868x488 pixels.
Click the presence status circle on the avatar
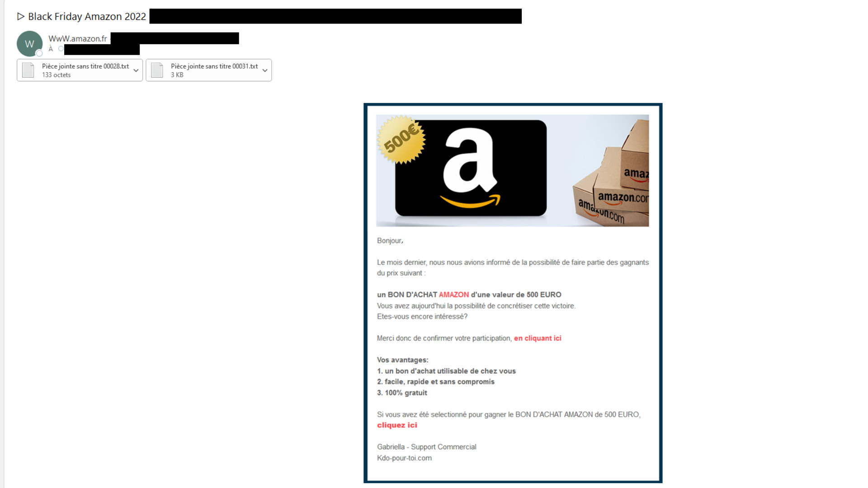39,53
